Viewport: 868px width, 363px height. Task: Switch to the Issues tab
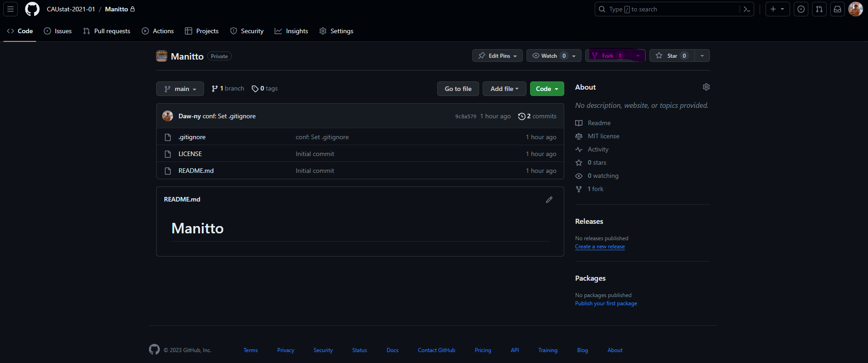[58, 31]
